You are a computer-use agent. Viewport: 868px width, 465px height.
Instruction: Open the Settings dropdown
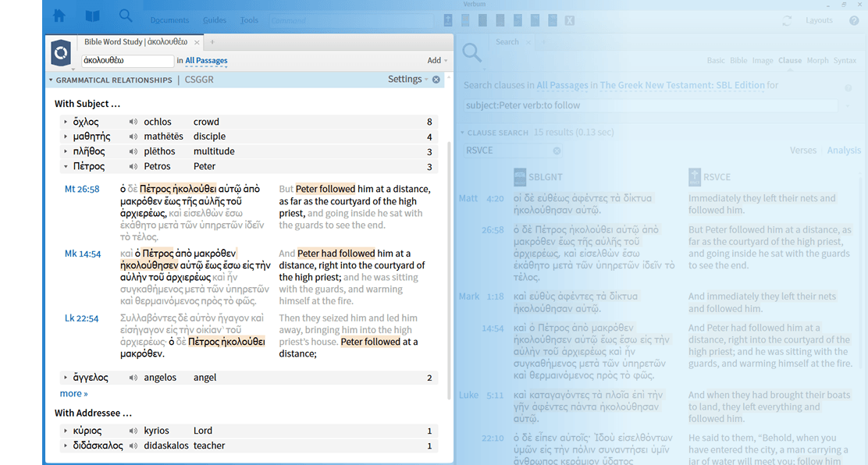408,79
